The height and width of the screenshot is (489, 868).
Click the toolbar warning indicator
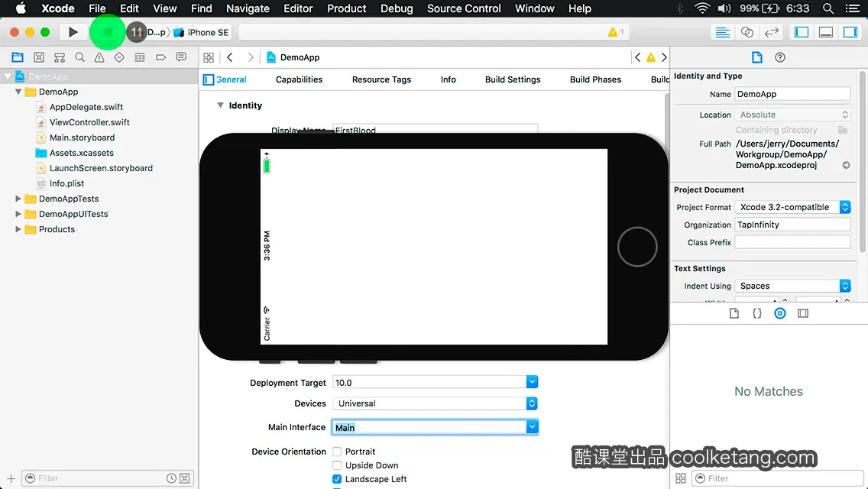coord(616,32)
